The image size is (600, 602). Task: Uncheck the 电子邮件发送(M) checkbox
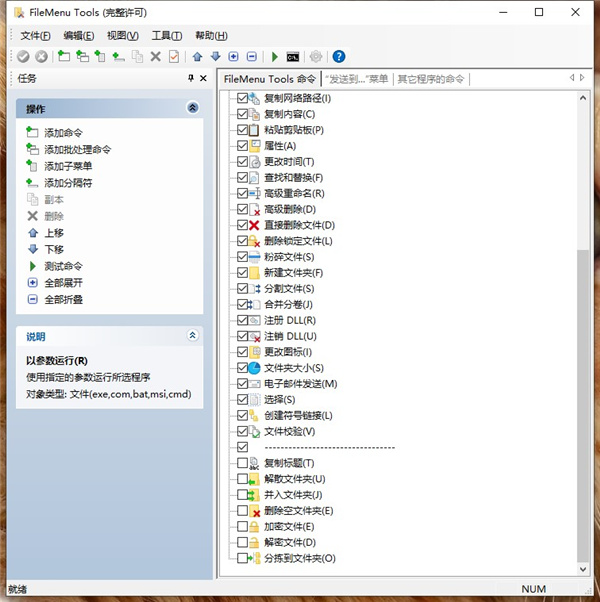(x=242, y=384)
